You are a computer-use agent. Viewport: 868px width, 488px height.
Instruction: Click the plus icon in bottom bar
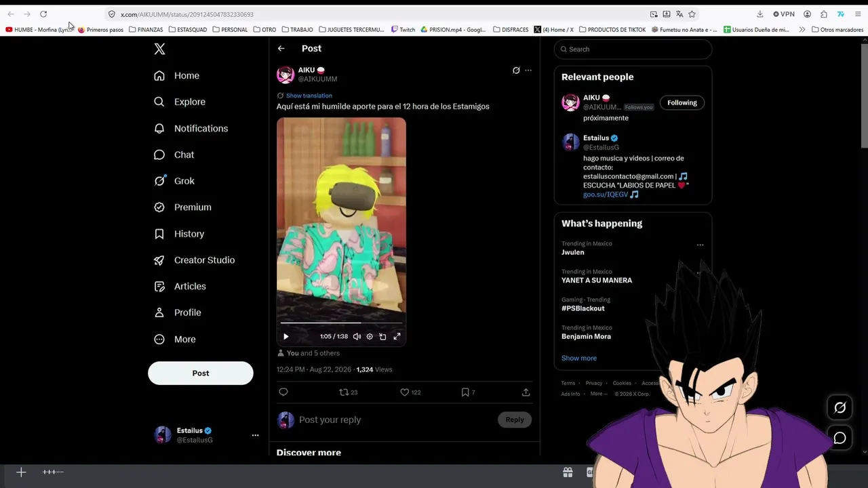tap(21, 472)
